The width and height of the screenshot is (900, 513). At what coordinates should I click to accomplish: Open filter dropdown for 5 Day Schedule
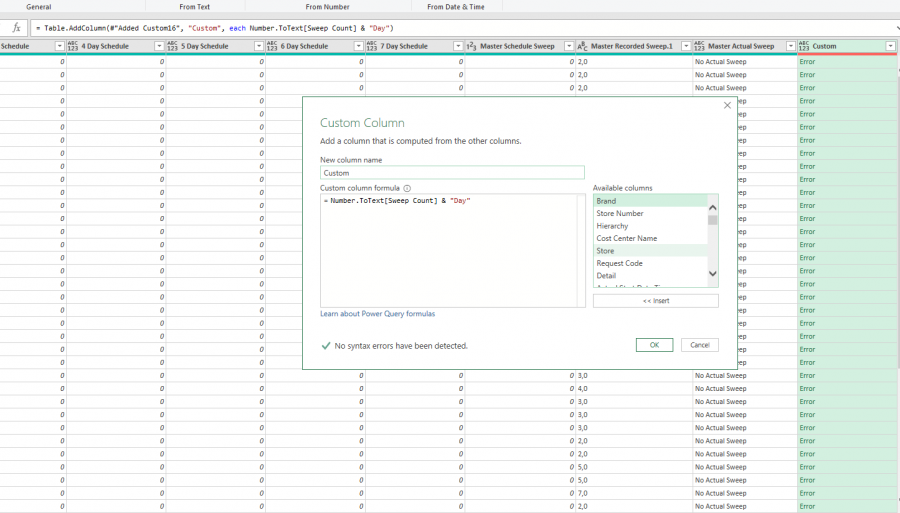pos(259,46)
